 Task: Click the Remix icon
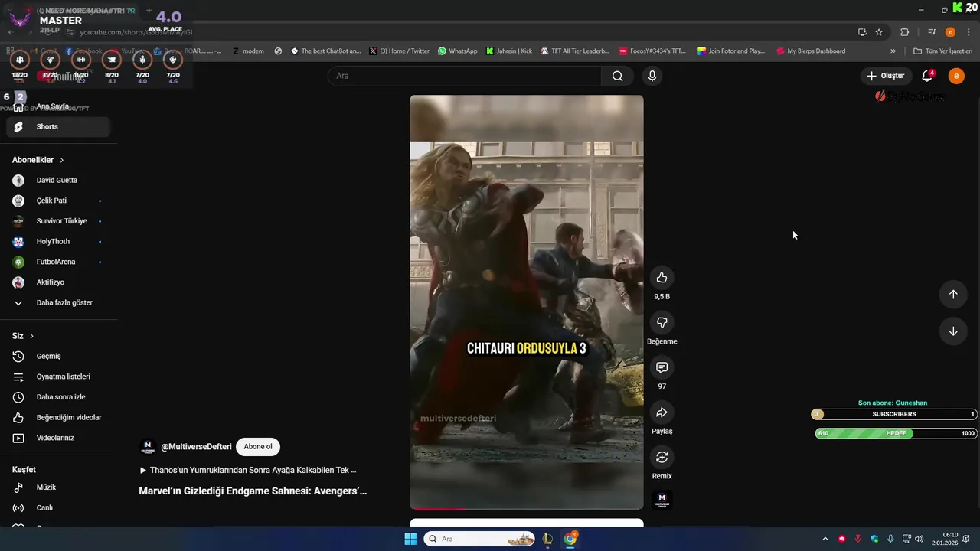pos(661,458)
